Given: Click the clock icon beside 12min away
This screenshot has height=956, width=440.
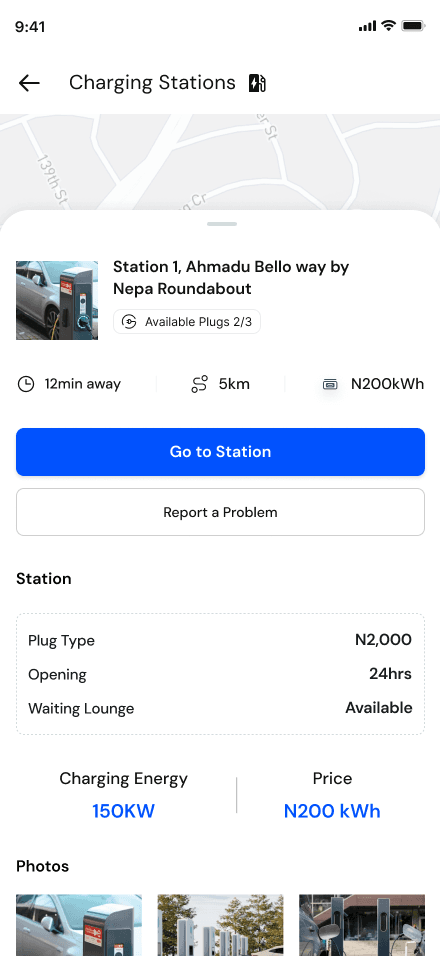Looking at the screenshot, I should point(26,384).
